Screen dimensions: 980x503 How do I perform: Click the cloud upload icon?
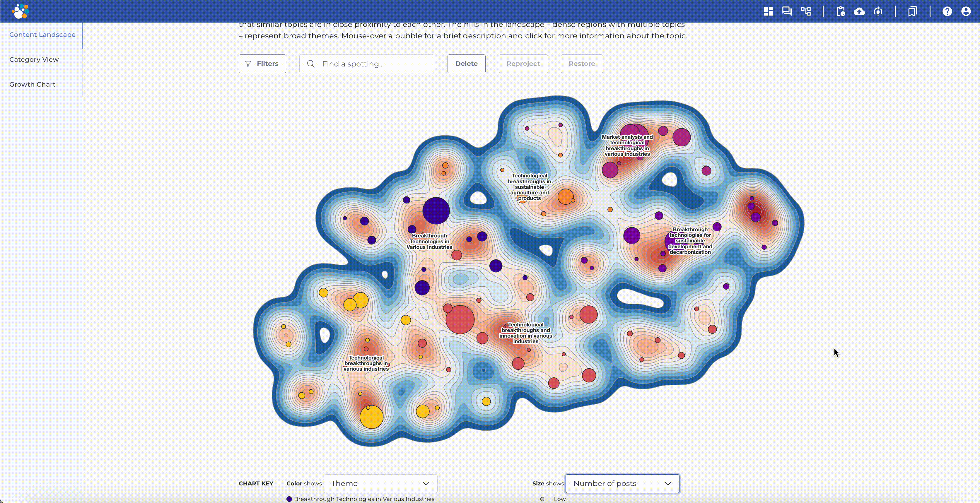[x=859, y=11]
